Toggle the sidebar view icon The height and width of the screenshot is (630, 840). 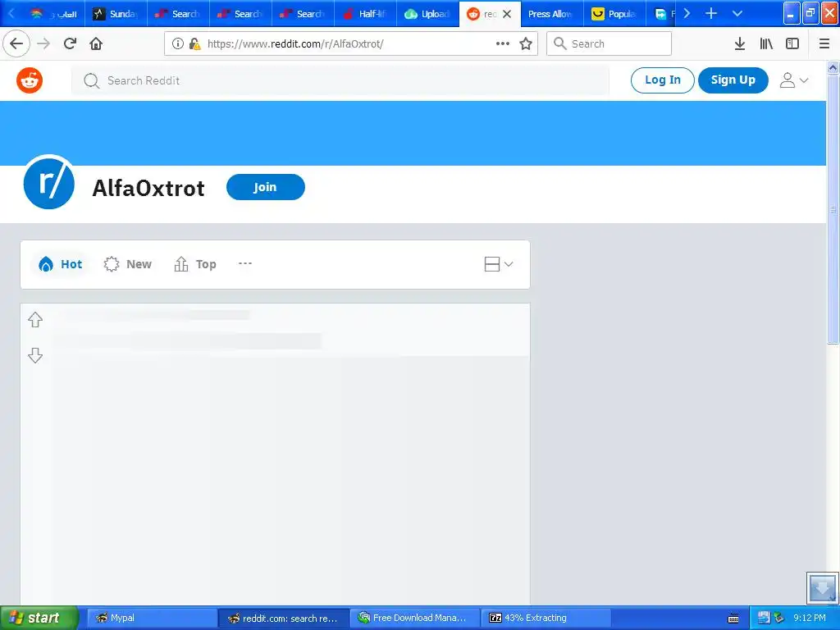point(792,43)
